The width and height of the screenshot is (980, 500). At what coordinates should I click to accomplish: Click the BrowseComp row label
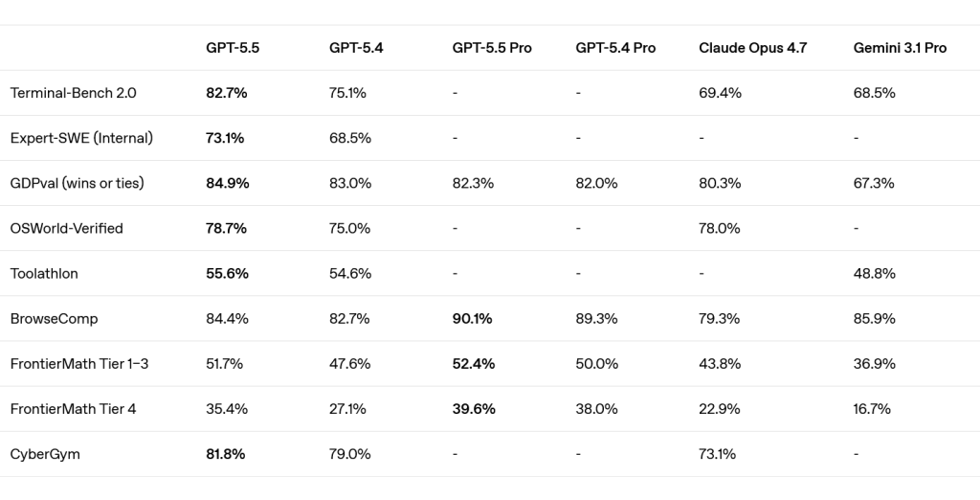coord(54,318)
